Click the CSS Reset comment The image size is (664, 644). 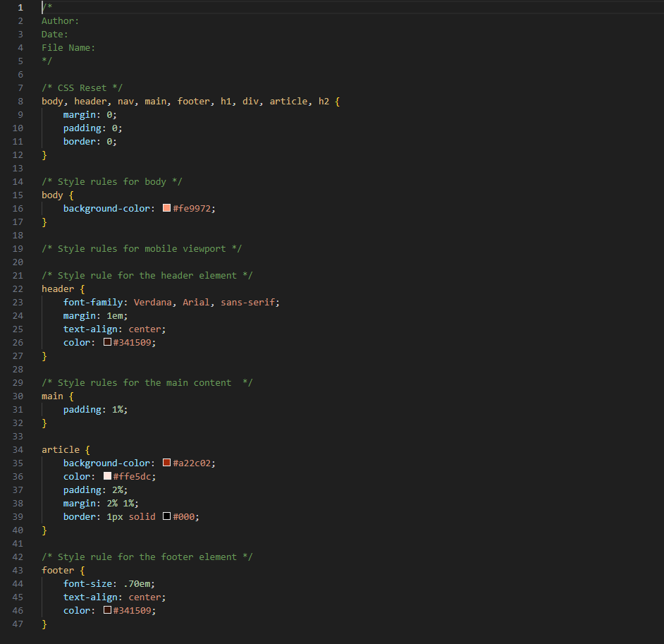80,87
